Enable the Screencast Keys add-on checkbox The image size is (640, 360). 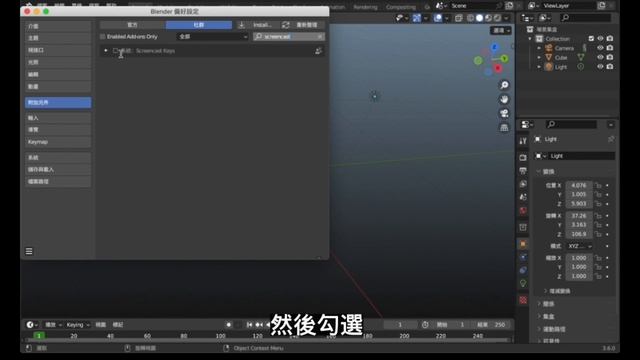pos(116,51)
